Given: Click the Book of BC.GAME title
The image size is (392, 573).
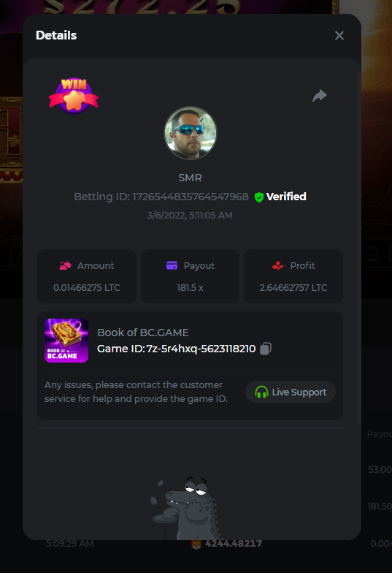Looking at the screenshot, I should [x=143, y=333].
